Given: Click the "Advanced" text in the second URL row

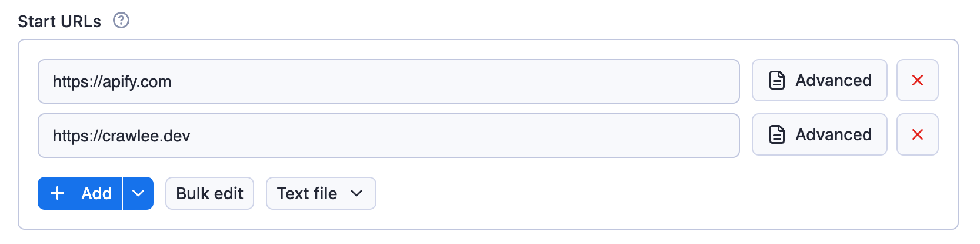Looking at the screenshot, I should (834, 134).
